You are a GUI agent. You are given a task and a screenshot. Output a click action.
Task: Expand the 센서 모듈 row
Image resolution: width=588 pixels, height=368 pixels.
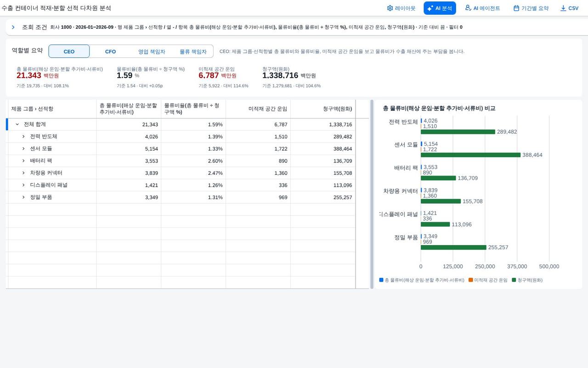click(x=23, y=149)
